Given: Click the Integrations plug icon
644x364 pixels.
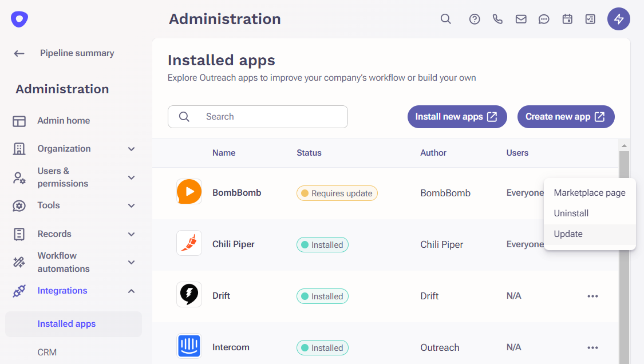Looking at the screenshot, I should [x=19, y=291].
